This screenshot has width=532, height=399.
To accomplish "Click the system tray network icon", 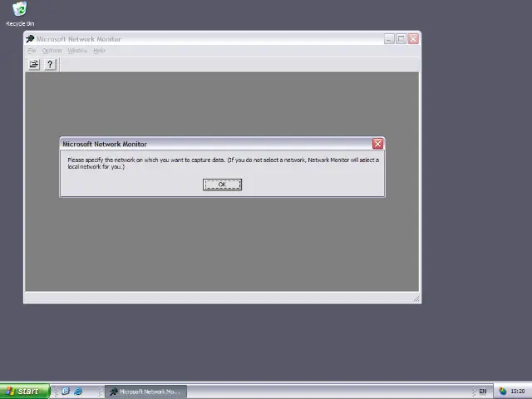I will 502,392.
